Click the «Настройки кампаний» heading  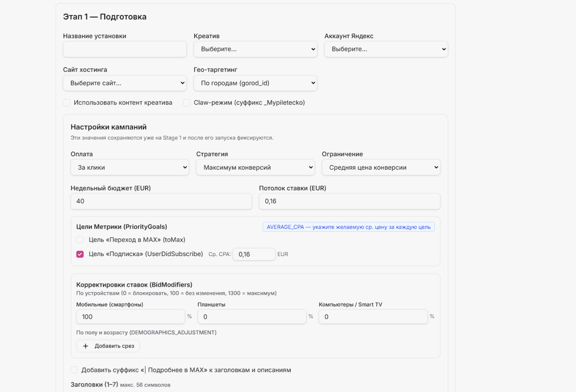[x=108, y=127]
